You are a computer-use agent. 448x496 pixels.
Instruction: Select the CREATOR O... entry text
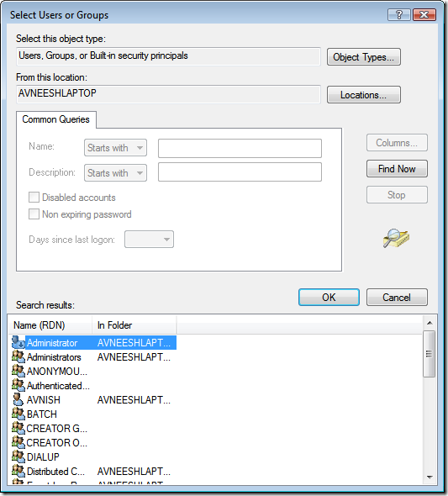point(57,442)
